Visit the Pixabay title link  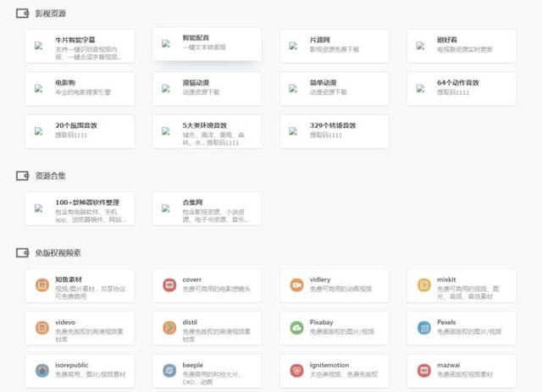[322, 323]
